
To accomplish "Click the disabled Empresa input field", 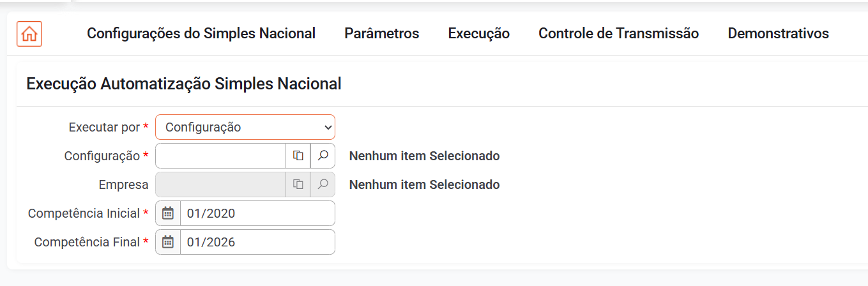I will [220, 184].
